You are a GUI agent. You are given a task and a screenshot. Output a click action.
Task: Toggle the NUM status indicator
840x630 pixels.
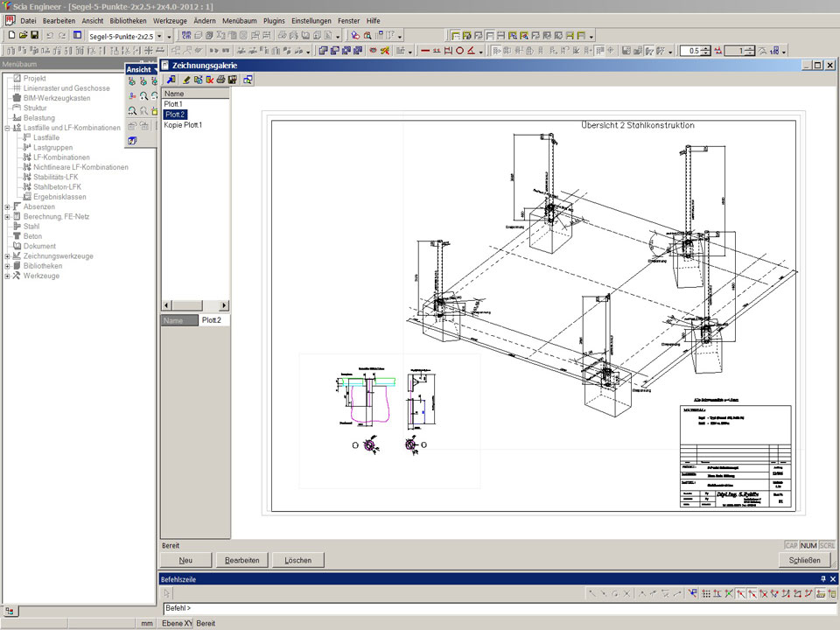click(808, 545)
